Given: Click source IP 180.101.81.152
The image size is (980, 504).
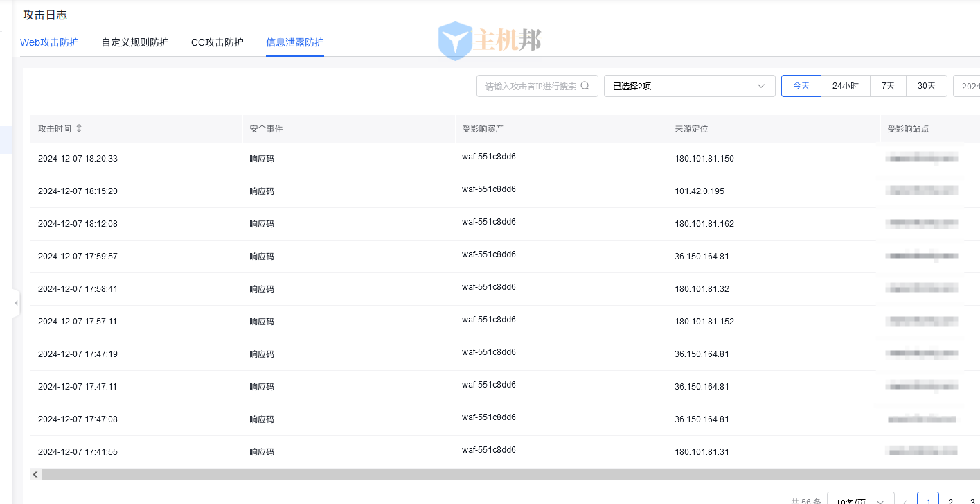Looking at the screenshot, I should coord(704,322).
